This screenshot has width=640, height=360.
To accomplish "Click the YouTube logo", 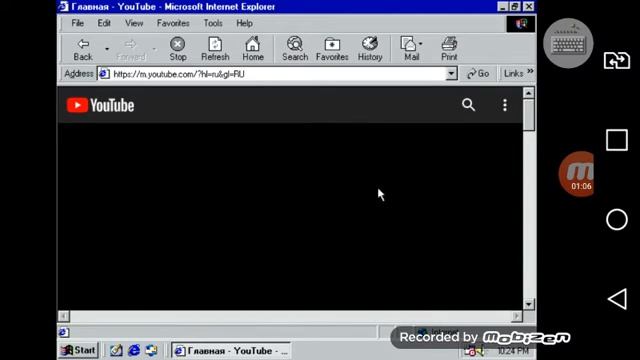I will pyautogui.click(x=100, y=105).
